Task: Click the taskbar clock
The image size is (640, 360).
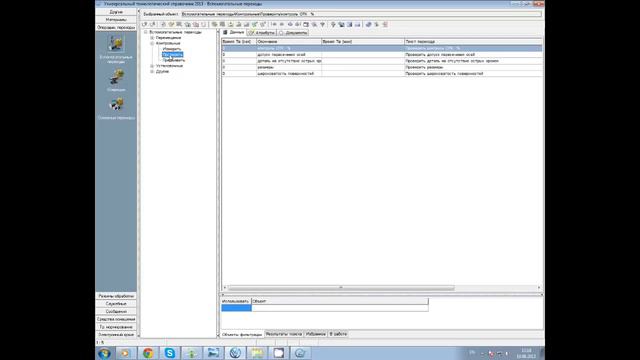Action: tap(526, 353)
